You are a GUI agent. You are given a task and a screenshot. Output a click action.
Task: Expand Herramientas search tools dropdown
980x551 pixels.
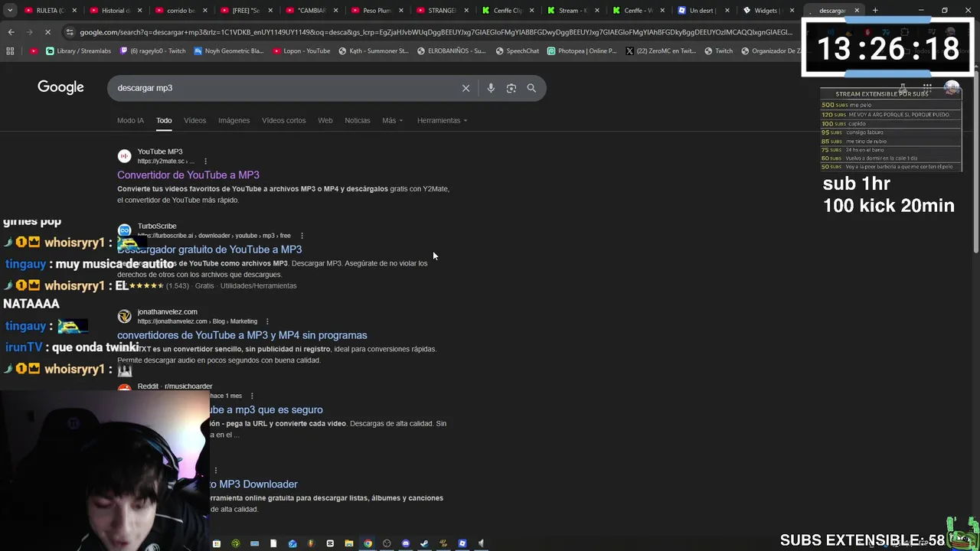(442, 120)
